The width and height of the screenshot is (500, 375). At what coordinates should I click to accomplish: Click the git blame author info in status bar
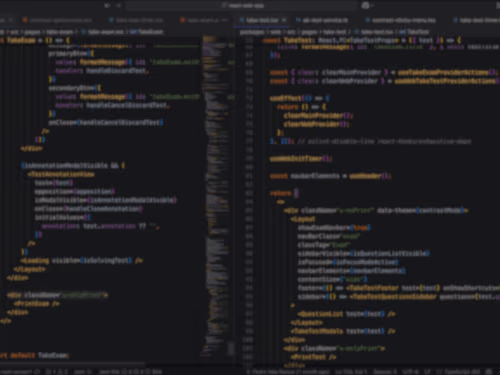[x=287, y=372]
